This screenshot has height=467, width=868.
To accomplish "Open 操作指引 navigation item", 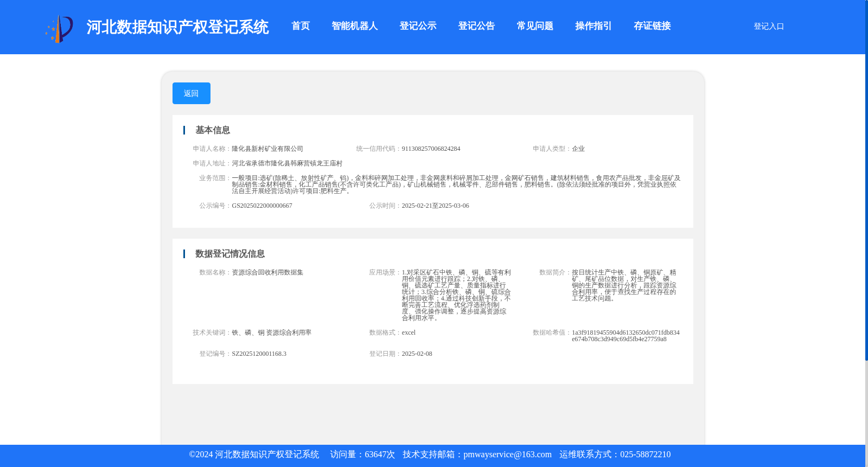I will click(x=593, y=26).
